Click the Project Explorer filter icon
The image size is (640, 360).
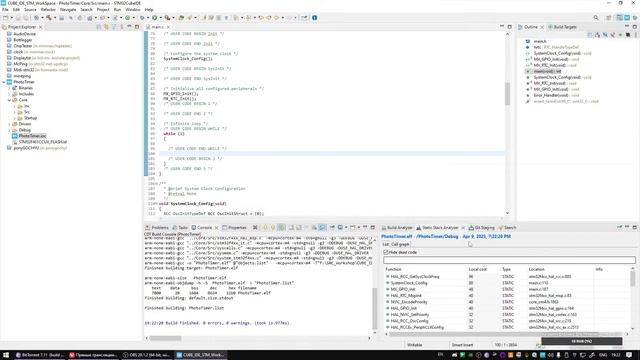tap(114, 27)
